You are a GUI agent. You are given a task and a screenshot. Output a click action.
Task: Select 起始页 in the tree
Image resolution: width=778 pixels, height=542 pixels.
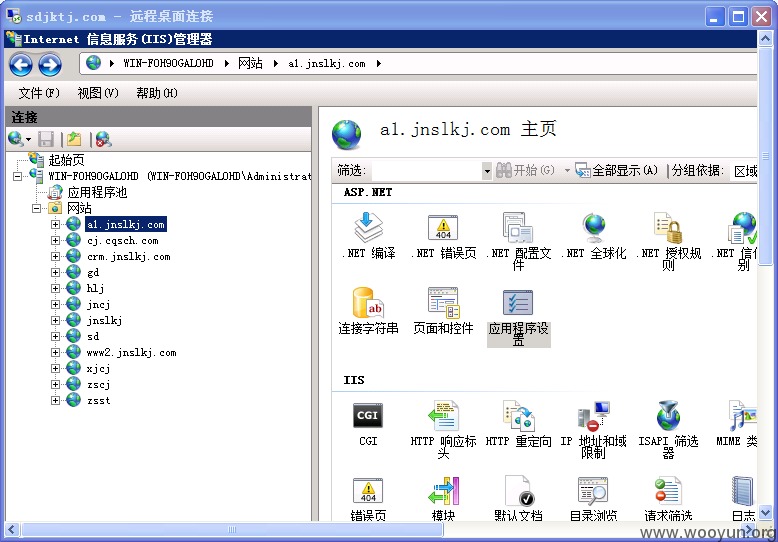click(x=66, y=160)
